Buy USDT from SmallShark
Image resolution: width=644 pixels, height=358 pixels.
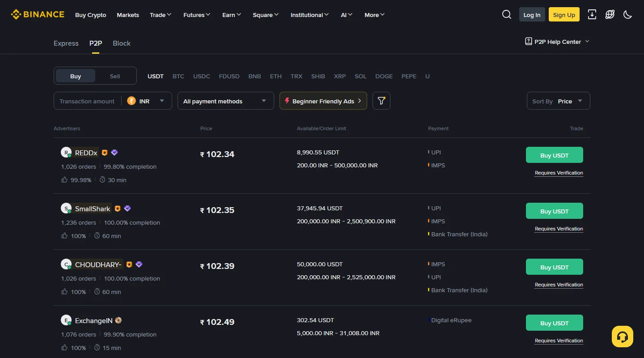tap(555, 211)
